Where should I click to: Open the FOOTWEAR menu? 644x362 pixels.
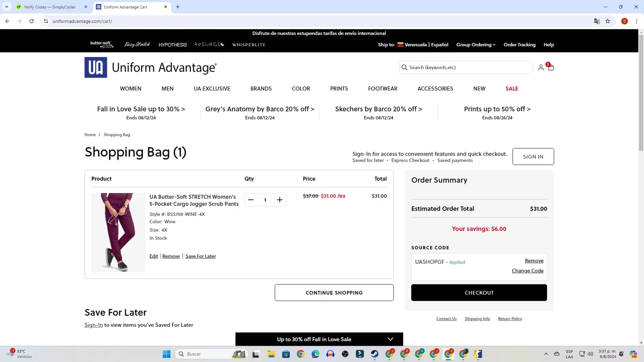click(383, 89)
